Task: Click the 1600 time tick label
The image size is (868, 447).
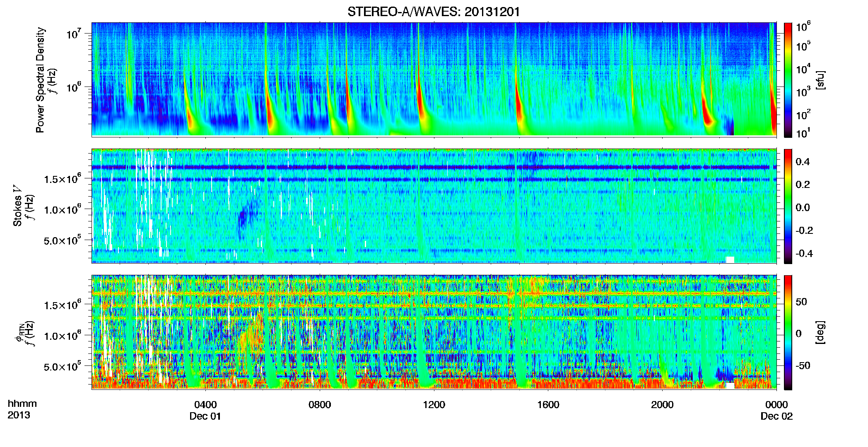Action: coord(548,405)
